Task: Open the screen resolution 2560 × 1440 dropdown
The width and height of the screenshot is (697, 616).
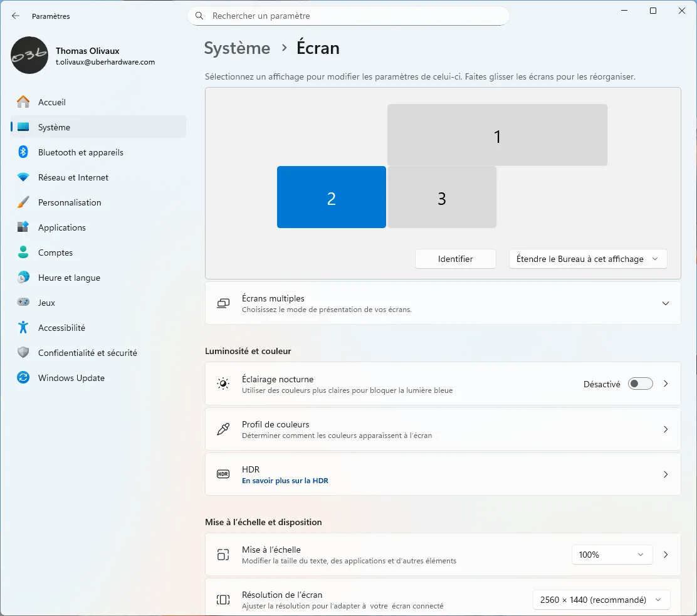Action: pos(600,600)
